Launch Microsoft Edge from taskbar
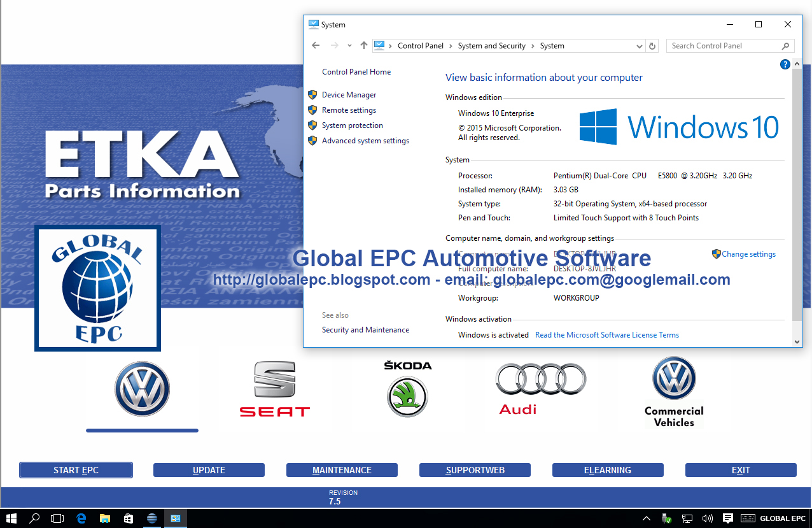The image size is (812, 528). pyautogui.click(x=81, y=518)
